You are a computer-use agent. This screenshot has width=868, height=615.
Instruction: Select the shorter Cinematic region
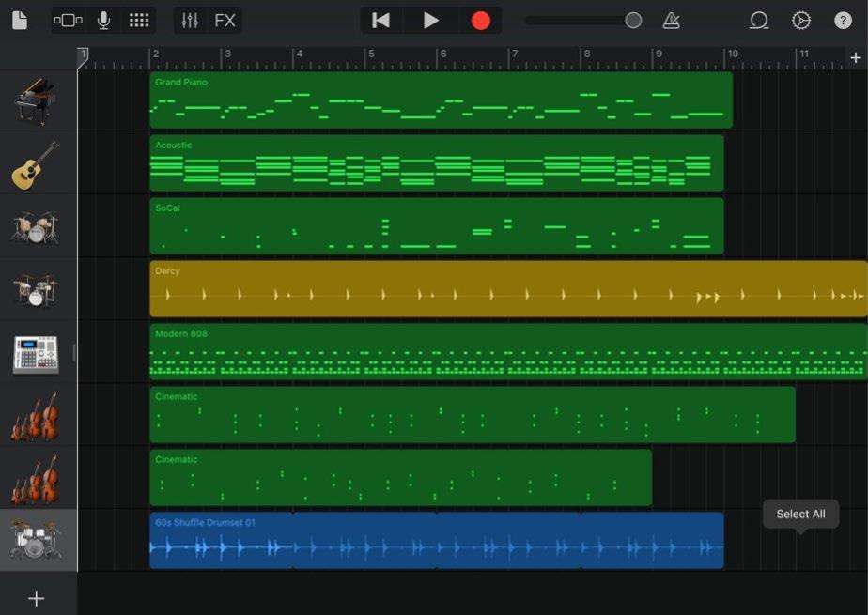401,477
